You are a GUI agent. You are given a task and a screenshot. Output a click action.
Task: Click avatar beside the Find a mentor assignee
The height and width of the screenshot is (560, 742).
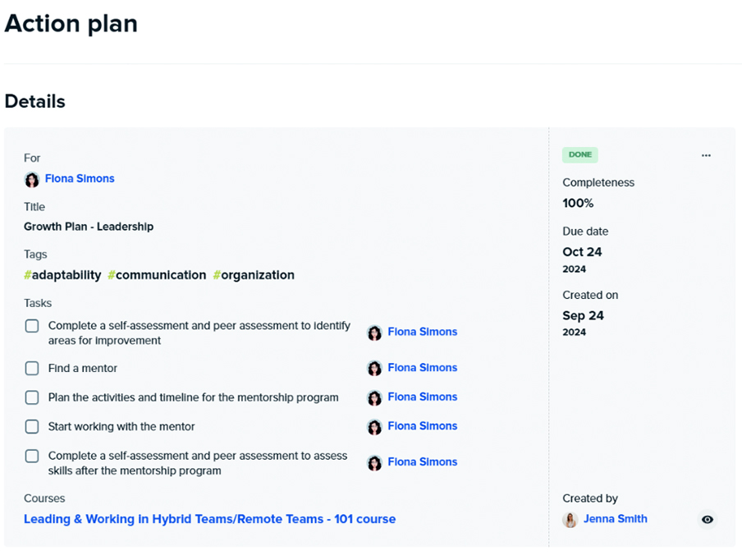pyautogui.click(x=374, y=369)
